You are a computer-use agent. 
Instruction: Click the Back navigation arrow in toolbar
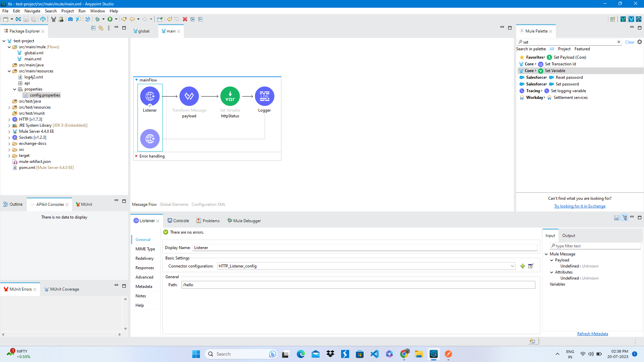pyautogui.click(x=132, y=19)
